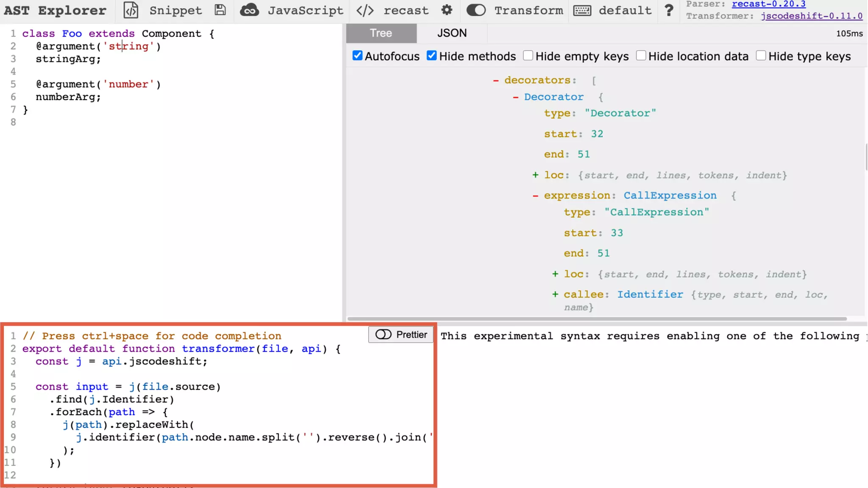Collapse the decorators array node
The height and width of the screenshot is (488, 868).
point(495,80)
